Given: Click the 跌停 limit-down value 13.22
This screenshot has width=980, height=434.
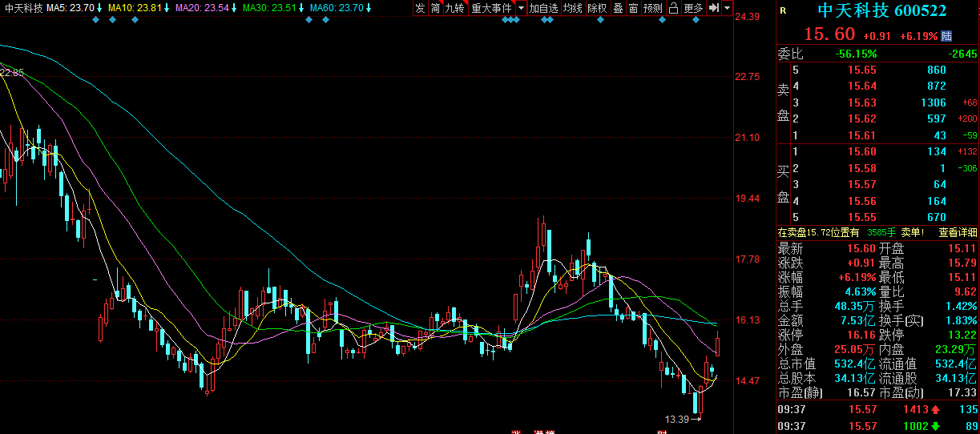Looking at the screenshot, I should click(962, 335).
